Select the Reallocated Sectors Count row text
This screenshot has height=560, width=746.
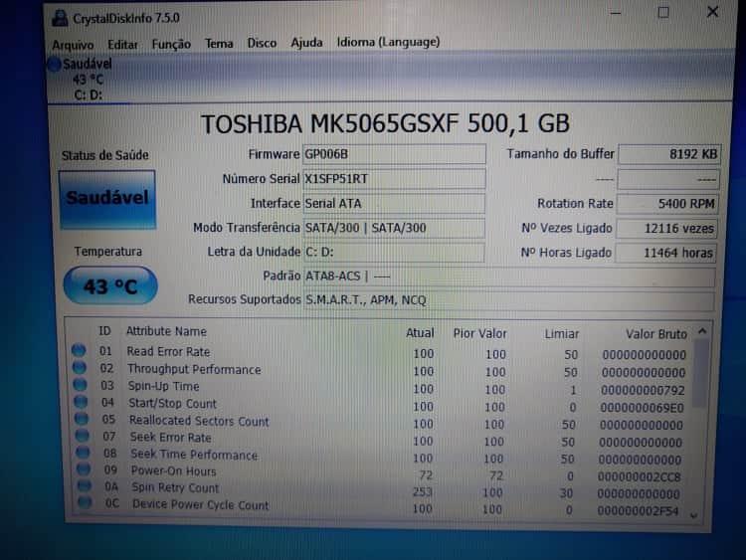199,421
